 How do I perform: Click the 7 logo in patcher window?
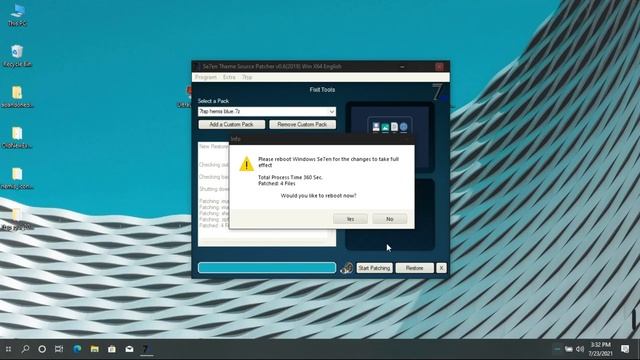(x=438, y=92)
